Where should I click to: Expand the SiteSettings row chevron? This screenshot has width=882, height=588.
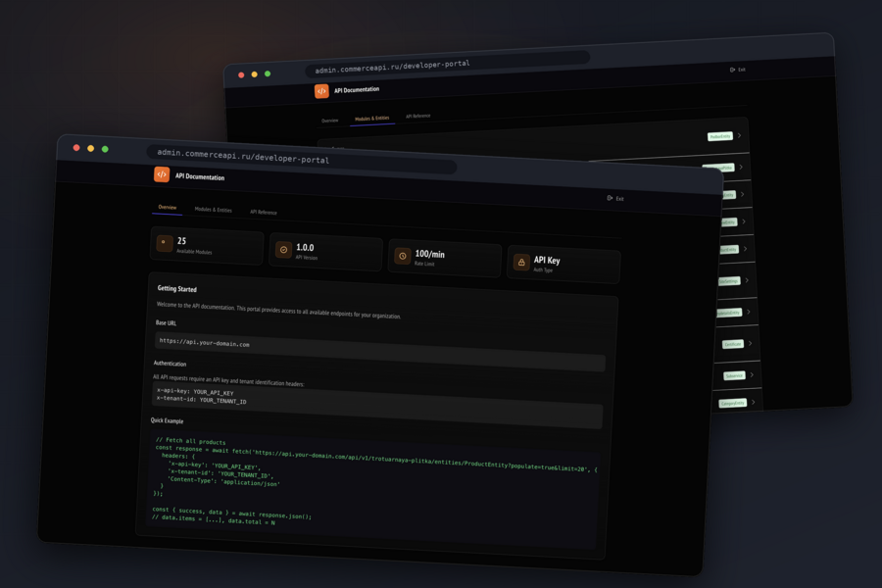747,280
